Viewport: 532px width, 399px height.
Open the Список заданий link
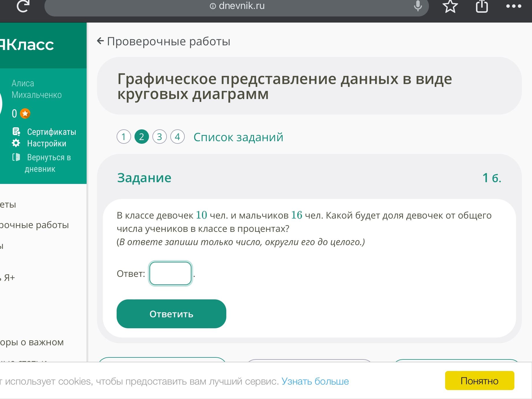tap(238, 137)
